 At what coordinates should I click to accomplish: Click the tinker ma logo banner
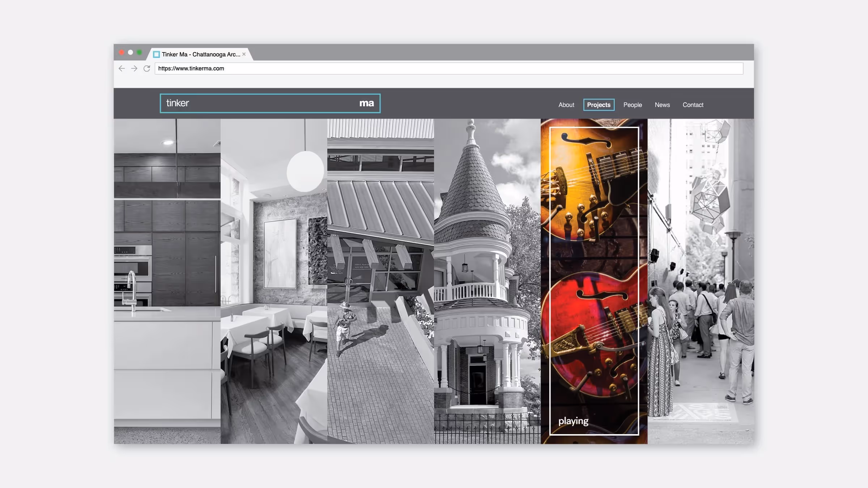tap(270, 103)
